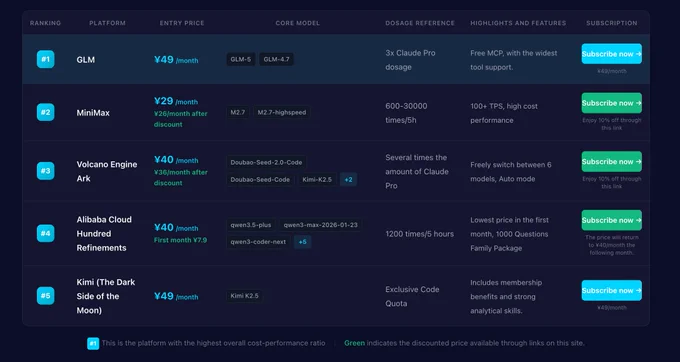The image size is (680, 362).
Task: Select the M2.7-highspeed model tag
Action: (282, 112)
